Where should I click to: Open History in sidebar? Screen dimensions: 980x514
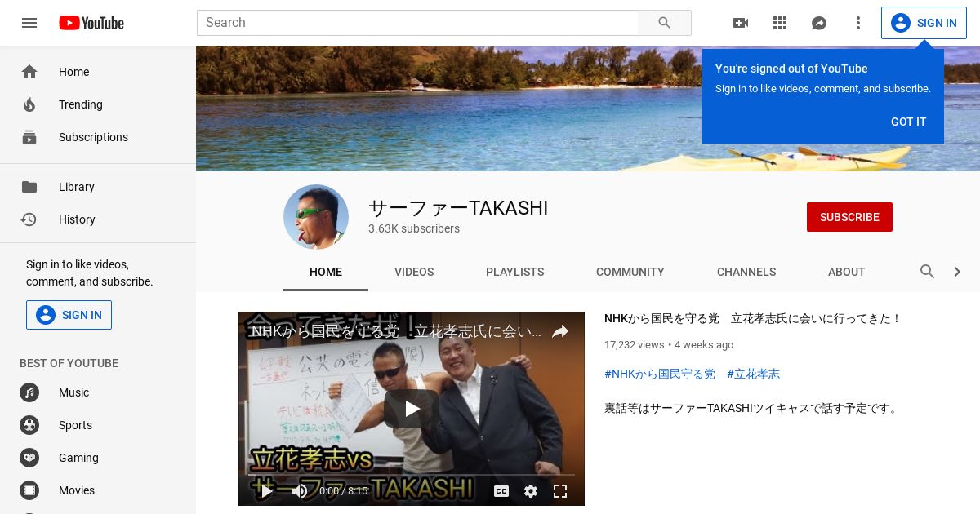click(x=98, y=219)
